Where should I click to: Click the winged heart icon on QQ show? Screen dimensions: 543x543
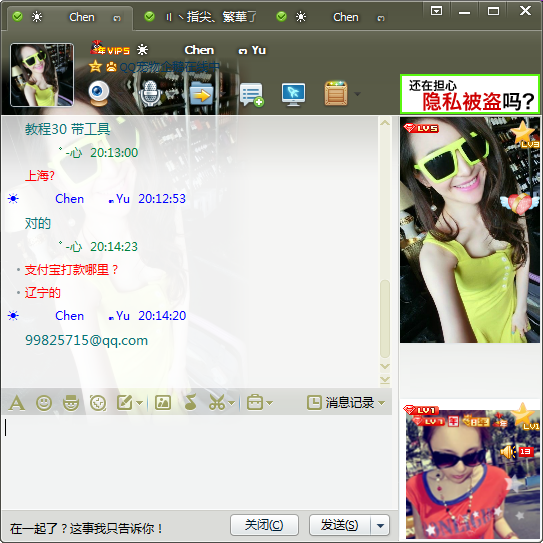[520, 203]
